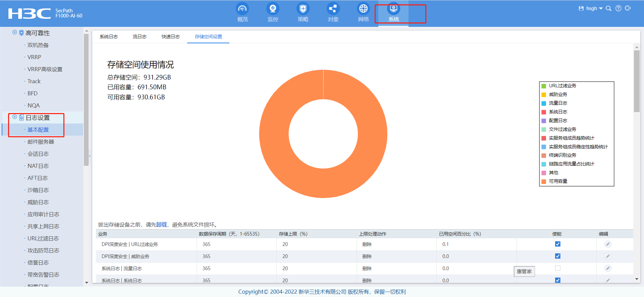Image resolution: width=644 pixels, height=297 pixels.
Task: Edit the URL过滤业务 row via pencil icon
Action: [x=608, y=244]
